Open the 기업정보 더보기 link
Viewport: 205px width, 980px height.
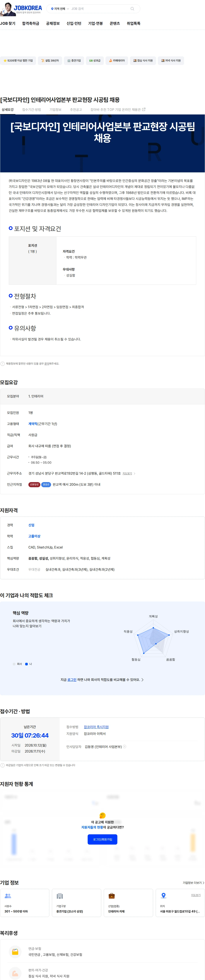(193, 883)
